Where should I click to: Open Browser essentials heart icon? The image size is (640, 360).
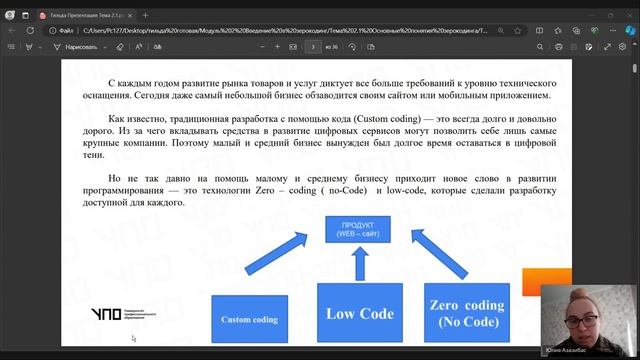pyautogui.click(x=595, y=31)
